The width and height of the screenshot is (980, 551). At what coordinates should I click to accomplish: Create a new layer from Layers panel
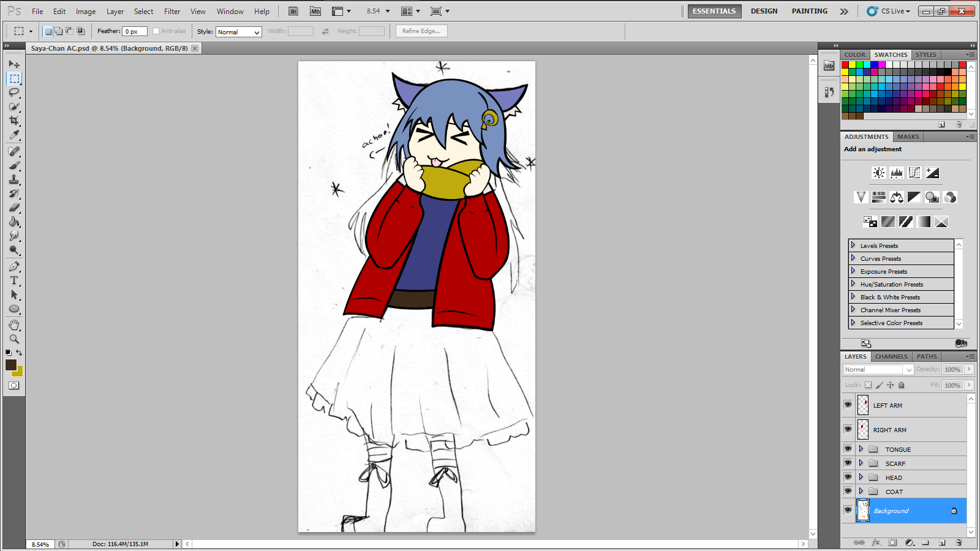942,542
